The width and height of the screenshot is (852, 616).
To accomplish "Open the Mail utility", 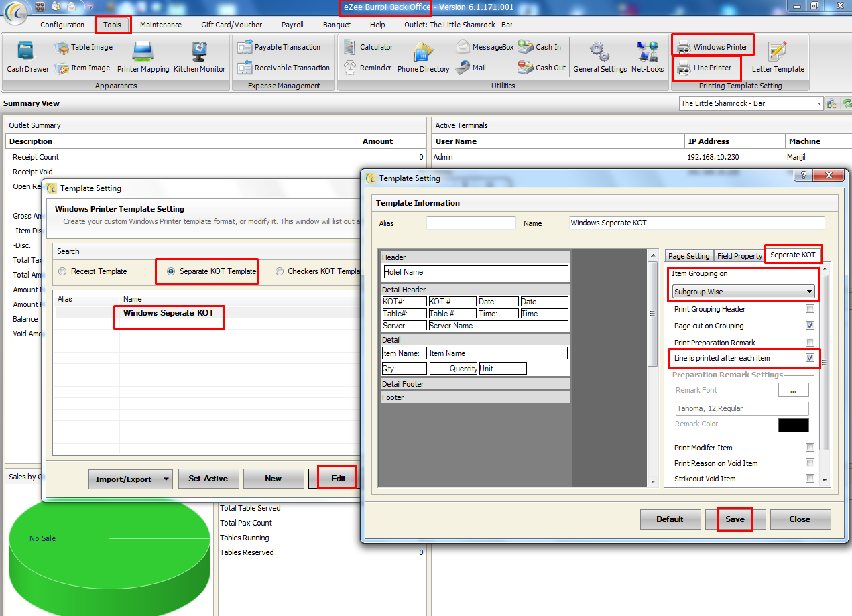I will pyautogui.click(x=471, y=68).
